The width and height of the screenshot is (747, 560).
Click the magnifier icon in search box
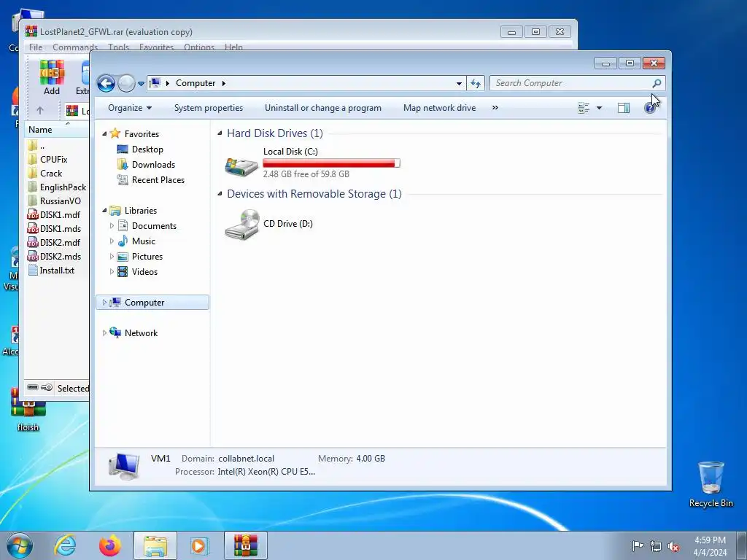pyautogui.click(x=657, y=83)
